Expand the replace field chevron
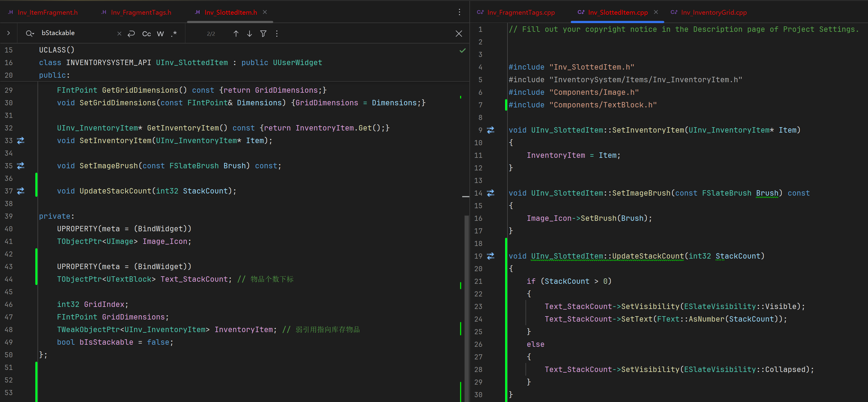Image resolution: width=868 pixels, height=402 pixels. (x=8, y=33)
